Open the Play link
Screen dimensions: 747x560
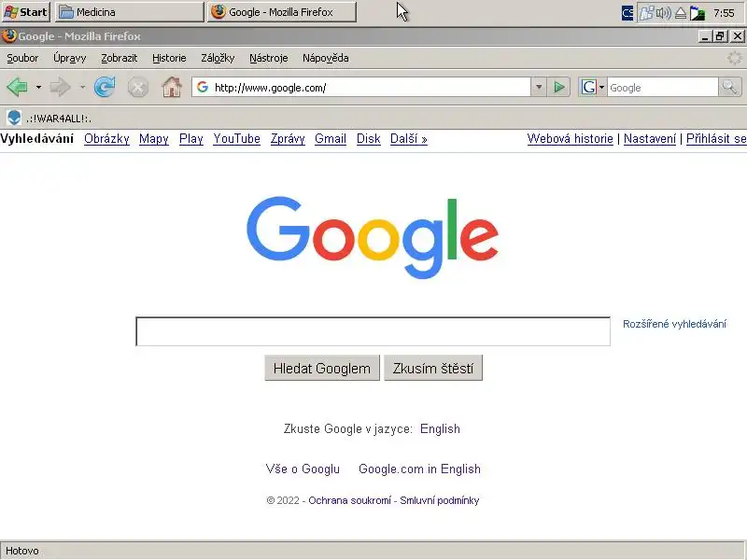191,138
